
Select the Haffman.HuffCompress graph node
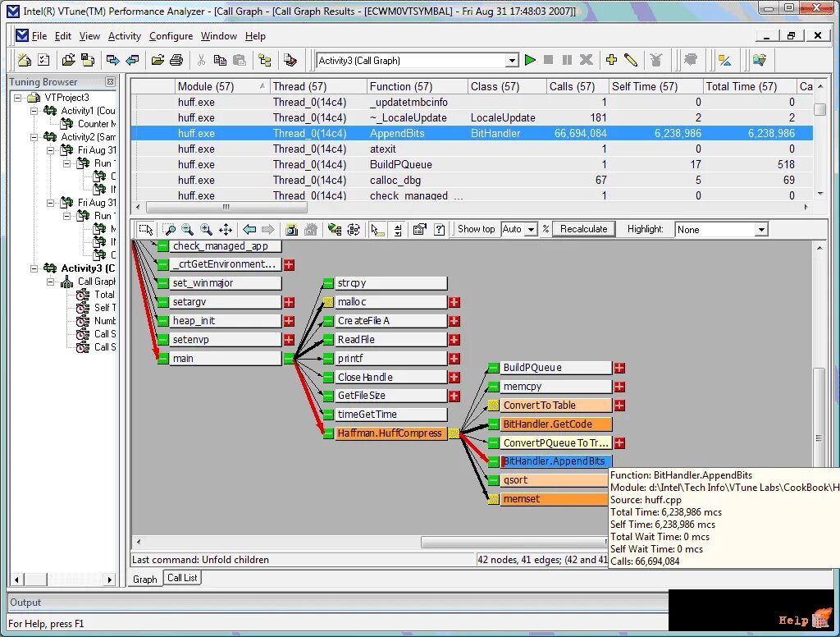coord(390,433)
